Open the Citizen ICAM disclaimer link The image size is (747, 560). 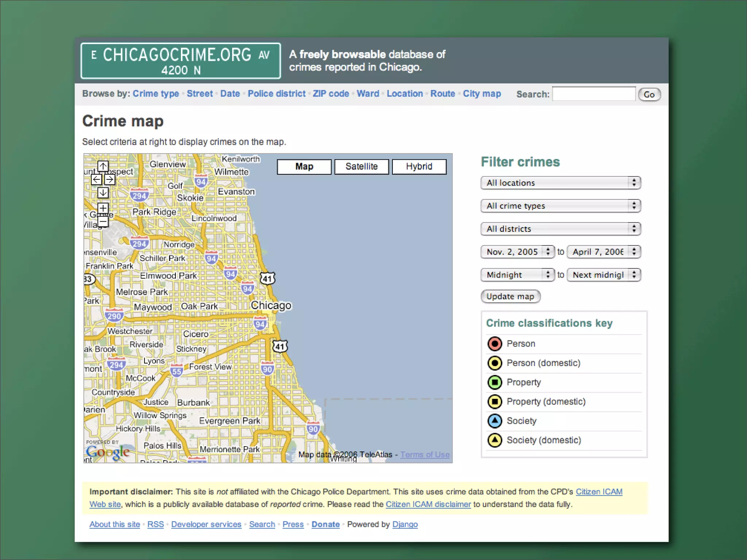428,504
